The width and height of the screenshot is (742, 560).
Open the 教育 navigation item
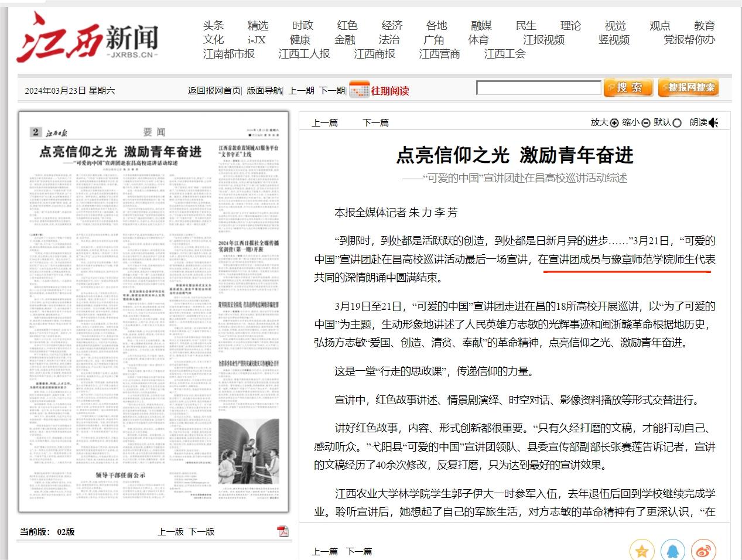705,25
